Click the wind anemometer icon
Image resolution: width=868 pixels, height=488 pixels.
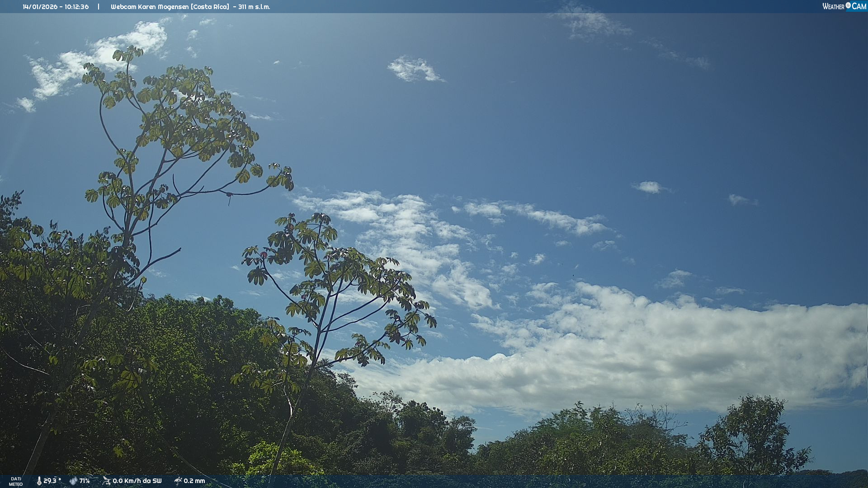[x=106, y=481]
